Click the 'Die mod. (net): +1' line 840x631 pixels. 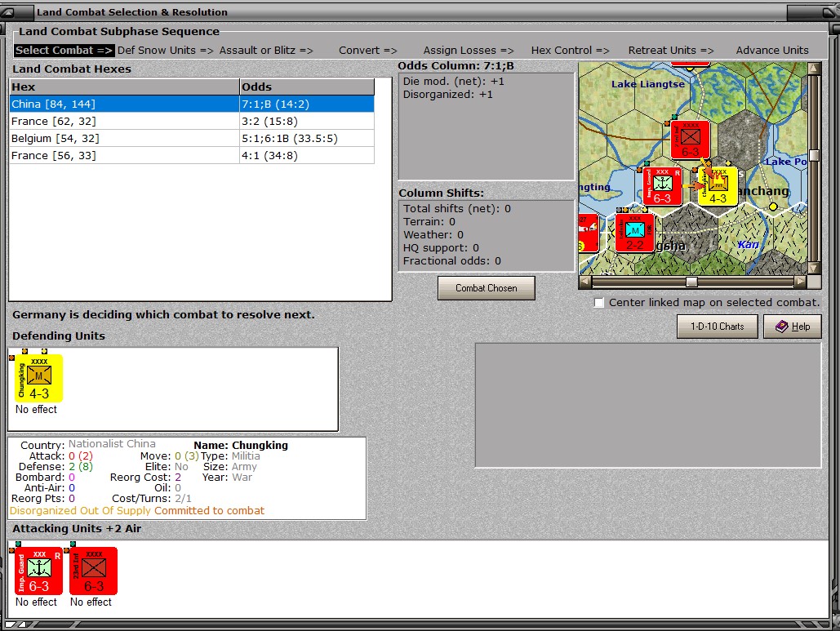click(x=454, y=82)
